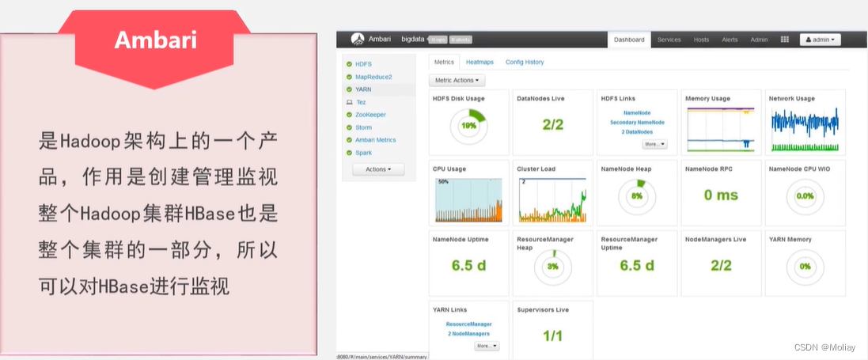Click the 0 ops badge
Image resolution: width=868 pixels, height=360 pixels.
pos(438,40)
